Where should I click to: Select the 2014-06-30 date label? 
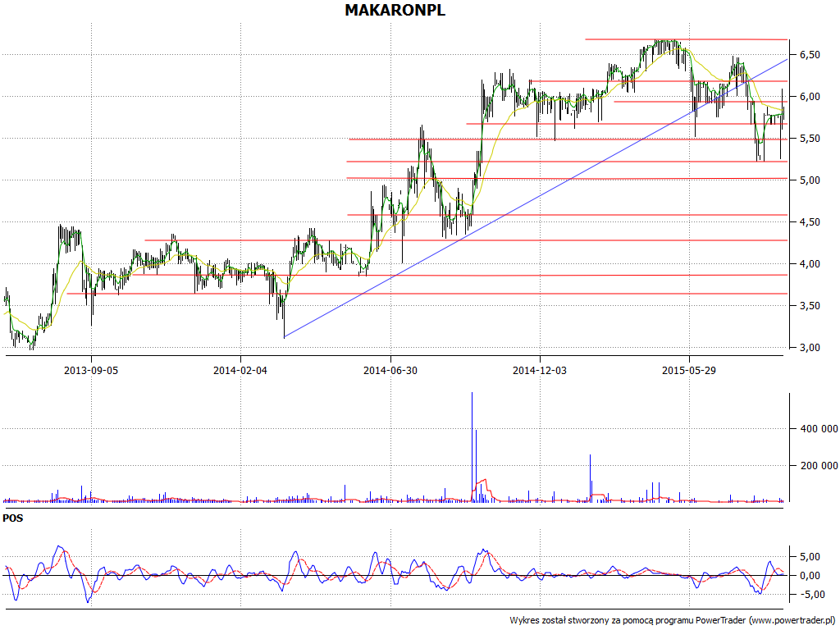(x=390, y=370)
